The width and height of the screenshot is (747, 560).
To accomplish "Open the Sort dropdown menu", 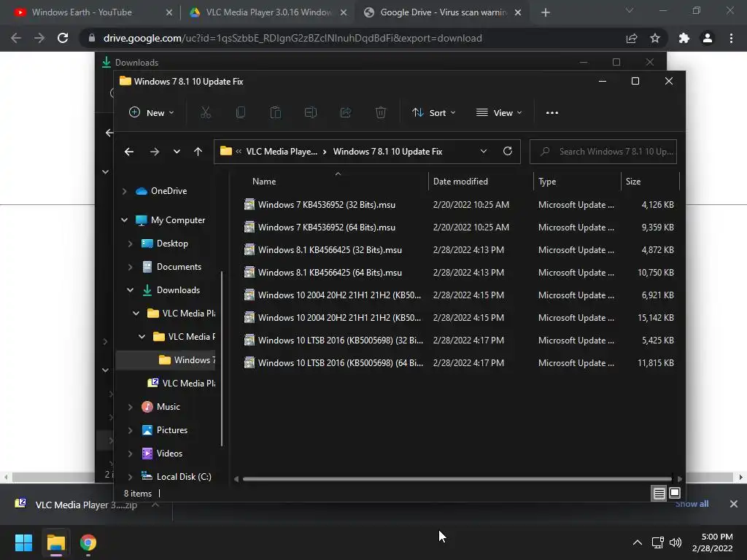I will [x=434, y=113].
